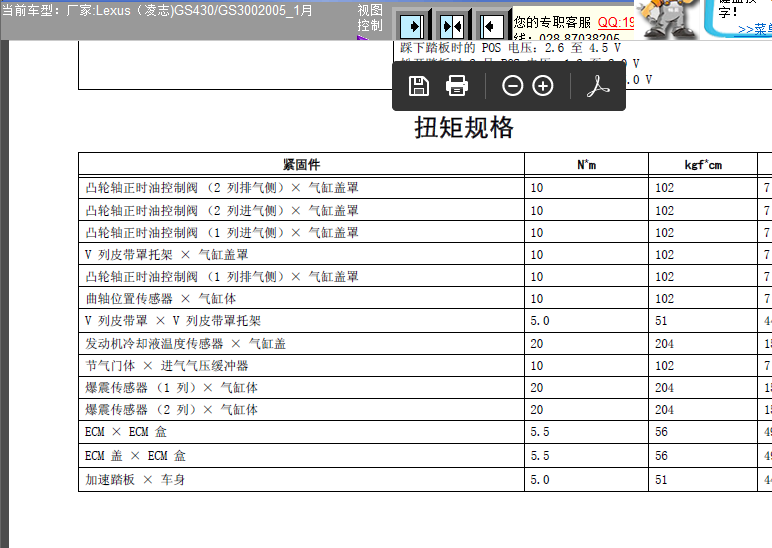Click the 视图控制 label
772x548 pixels.
(x=370, y=18)
